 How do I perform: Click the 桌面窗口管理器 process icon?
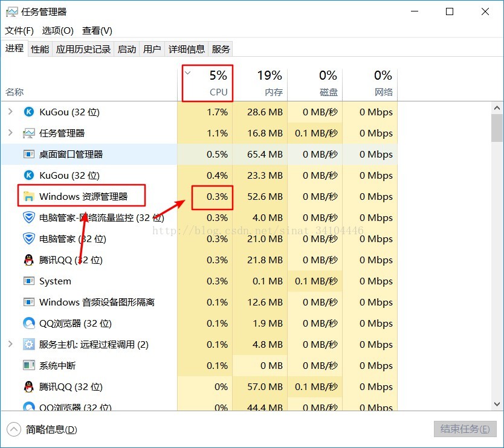[x=29, y=154]
